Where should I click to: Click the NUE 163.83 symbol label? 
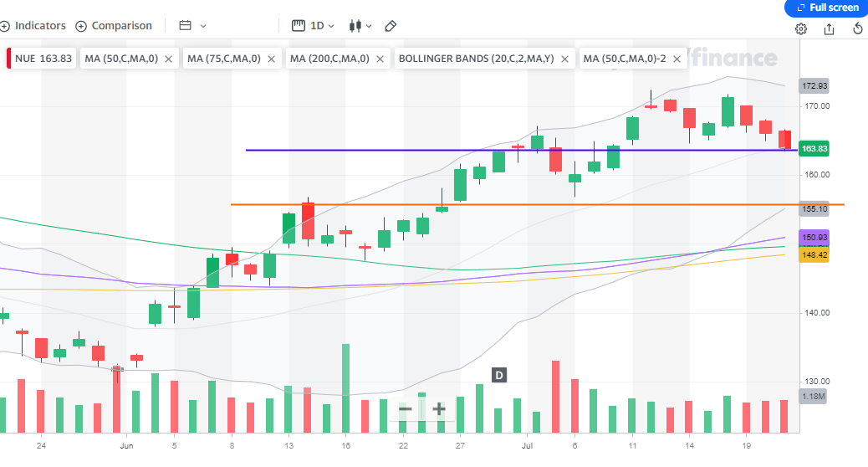coord(43,59)
